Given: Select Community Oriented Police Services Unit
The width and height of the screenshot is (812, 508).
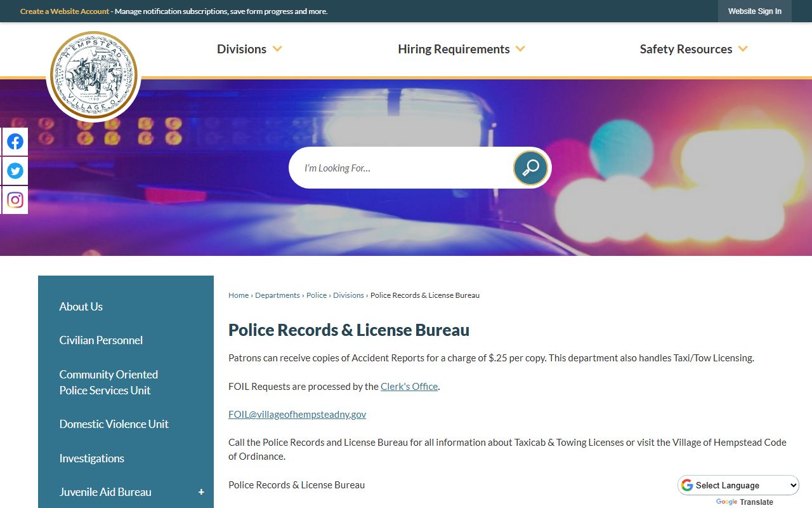Looking at the screenshot, I should (x=108, y=382).
